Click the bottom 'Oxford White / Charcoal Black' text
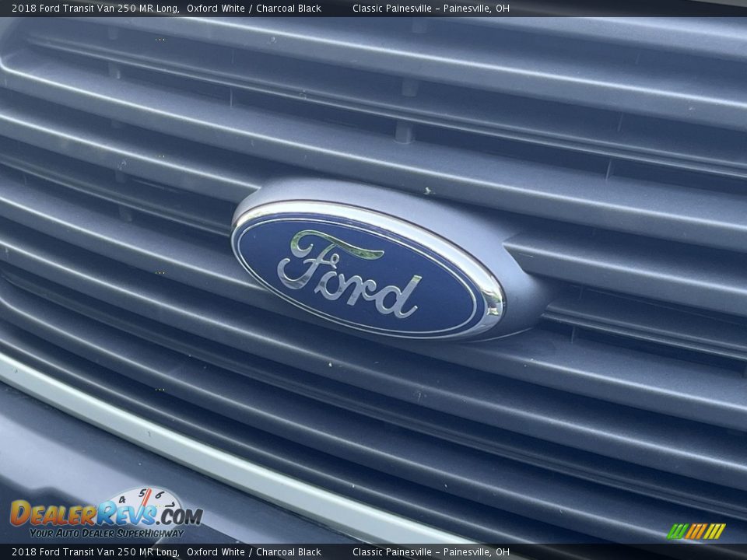 [x=254, y=552]
